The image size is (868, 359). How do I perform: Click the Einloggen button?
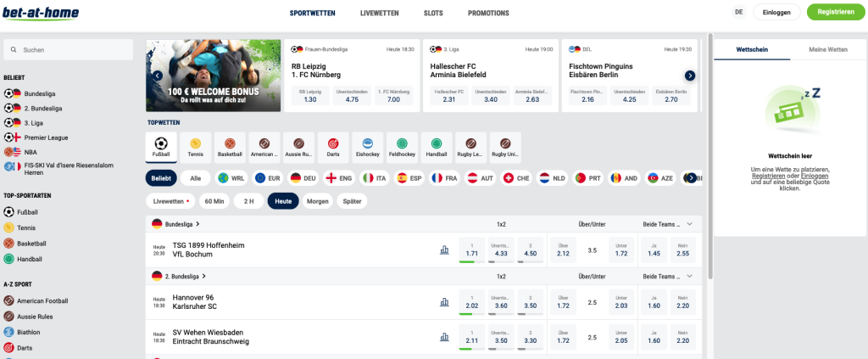point(776,13)
